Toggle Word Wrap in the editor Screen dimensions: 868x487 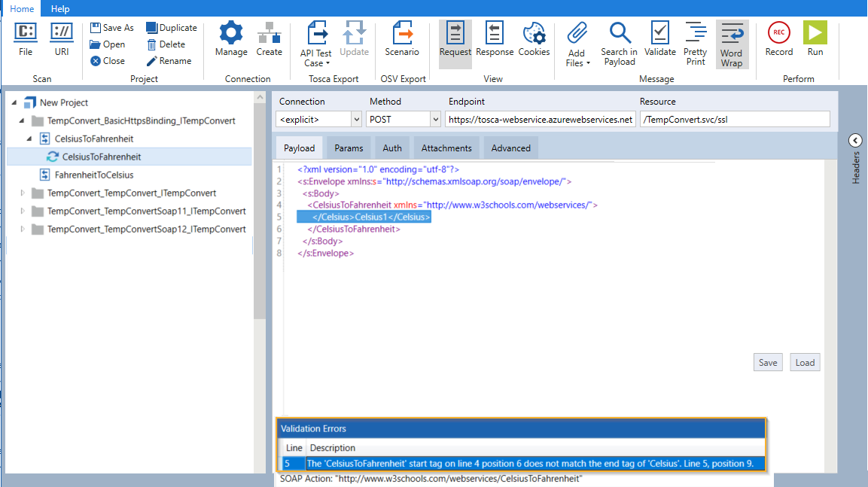pos(731,43)
